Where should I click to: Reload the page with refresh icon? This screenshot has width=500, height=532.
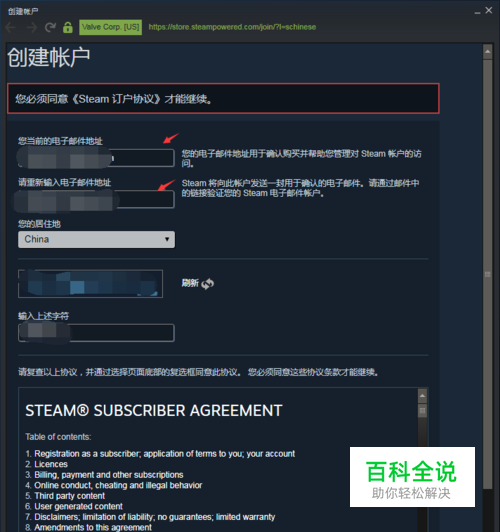tap(50, 27)
